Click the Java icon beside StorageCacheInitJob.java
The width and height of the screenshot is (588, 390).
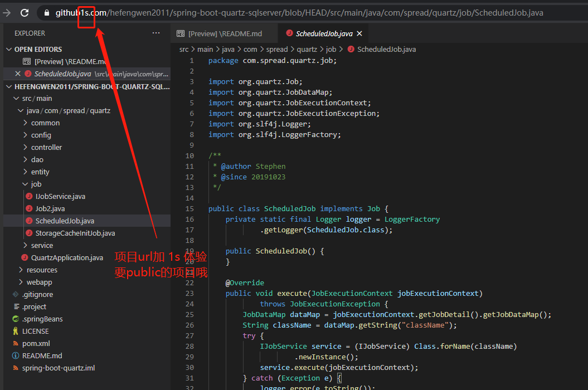pyautogui.click(x=29, y=233)
